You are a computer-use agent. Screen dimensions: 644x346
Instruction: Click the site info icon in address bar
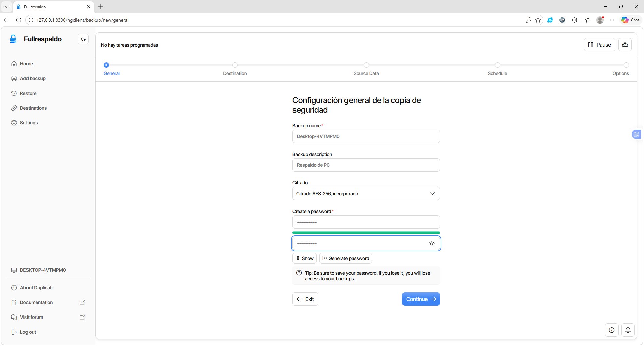(31, 20)
